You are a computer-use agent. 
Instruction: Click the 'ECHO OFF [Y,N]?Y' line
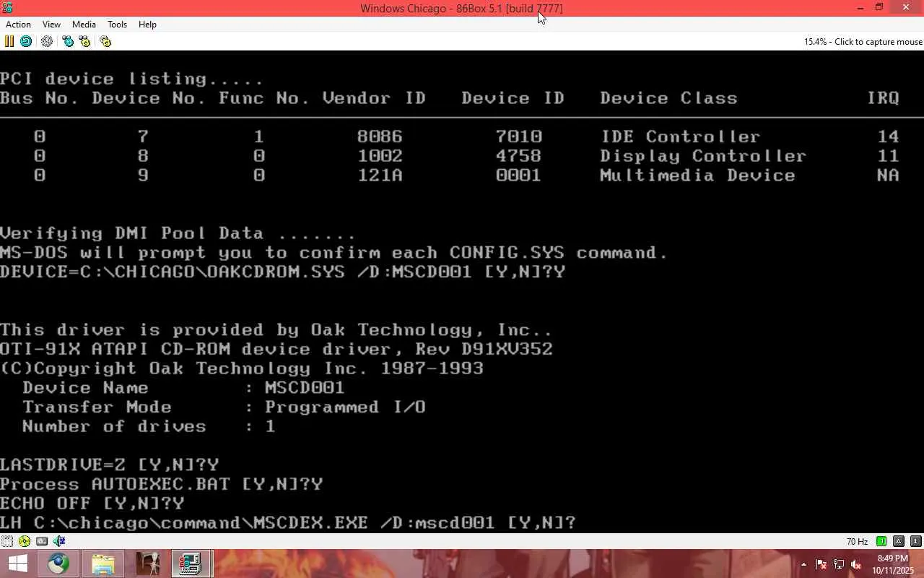coord(92,503)
